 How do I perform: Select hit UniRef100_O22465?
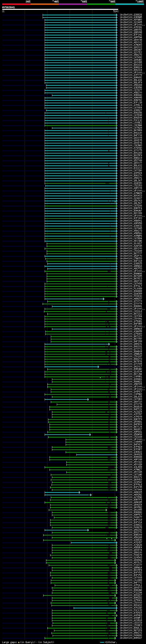click(x=131, y=22)
